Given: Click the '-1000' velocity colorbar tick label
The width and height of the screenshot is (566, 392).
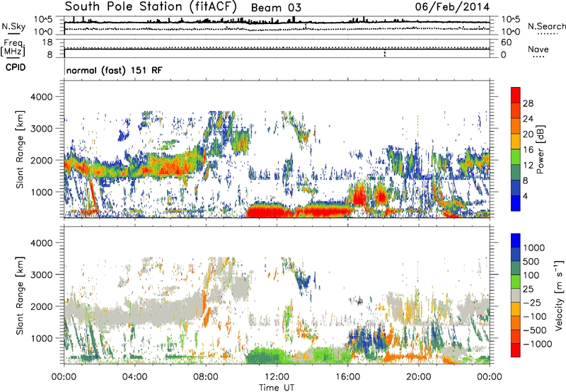Looking at the screenshot, I should coord(538,344).
